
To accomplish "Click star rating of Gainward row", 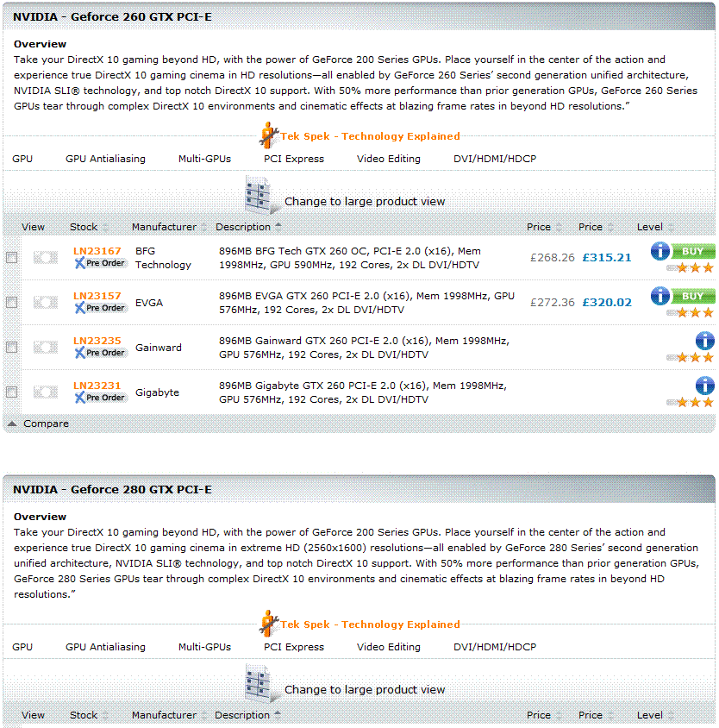I will [691, 357].
